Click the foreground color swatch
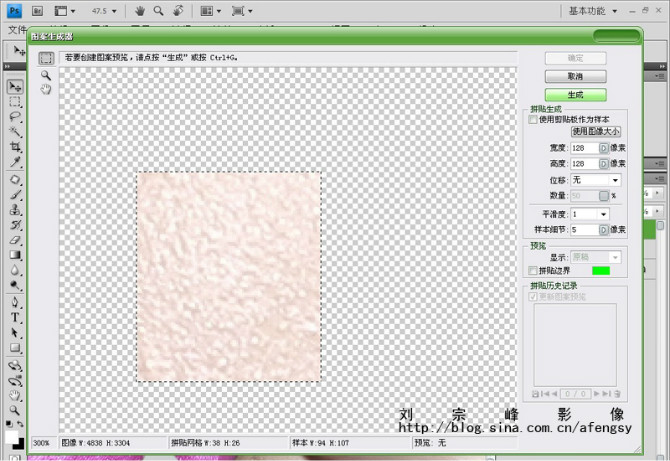670x461 pixels. pyautogui.click(x=12, y=437)
